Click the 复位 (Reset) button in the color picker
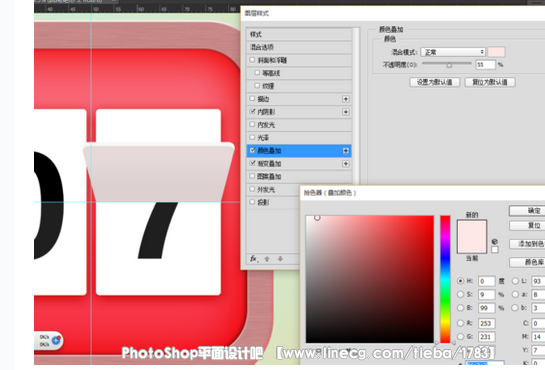The width and height of the screenshot is (545, 370). point(527,226)
